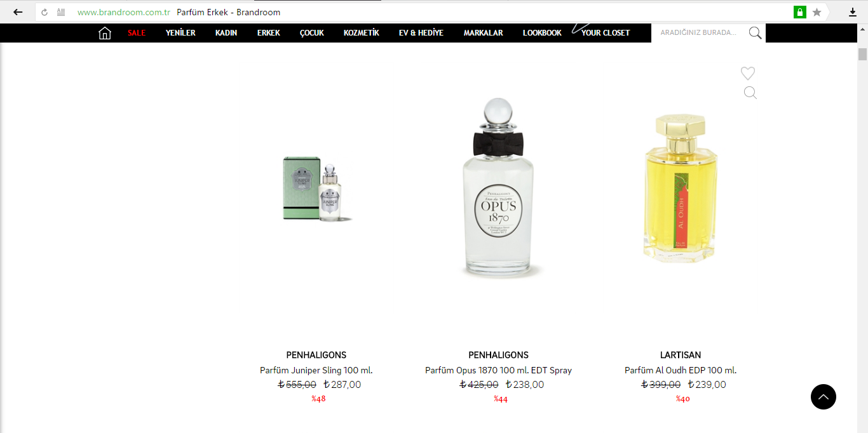Viewport: 868px width, 433px height.
Task: Open the KOZMETİK menu
Action: coord(362,33)
